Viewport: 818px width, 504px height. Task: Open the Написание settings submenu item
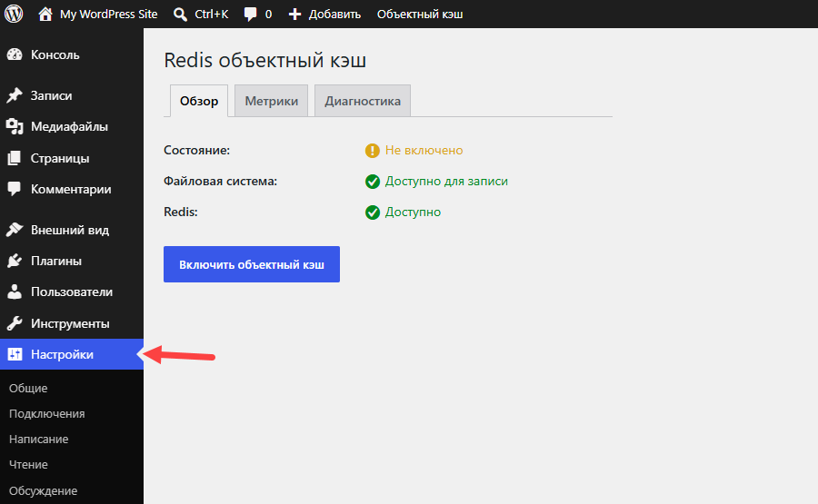click(x=38, y=440)
